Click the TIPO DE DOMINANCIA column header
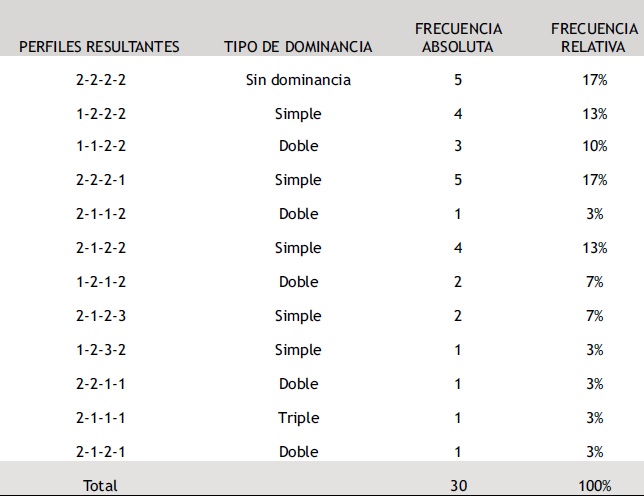This screenshot has height=496, width=644. [x=298, y=47]
